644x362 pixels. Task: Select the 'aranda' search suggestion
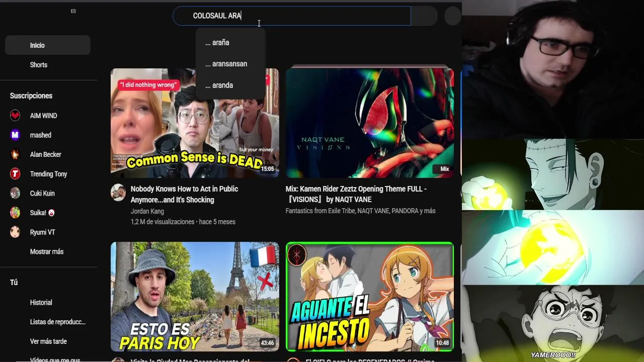(x=230, y=85)
